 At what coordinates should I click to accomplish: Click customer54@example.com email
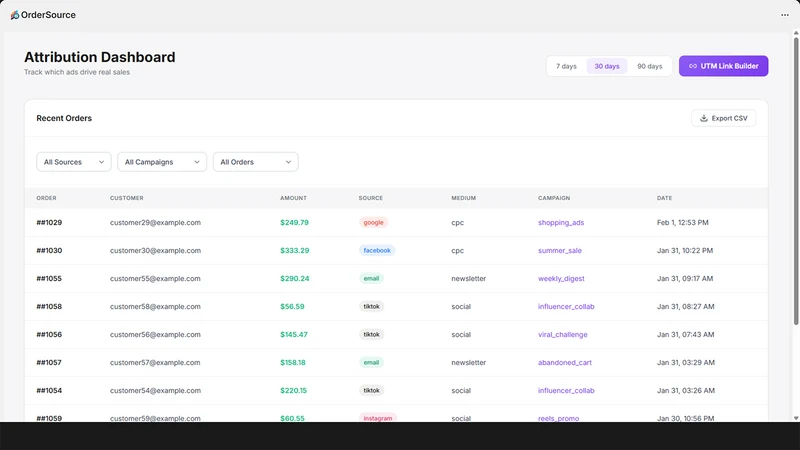pos(155,391)
